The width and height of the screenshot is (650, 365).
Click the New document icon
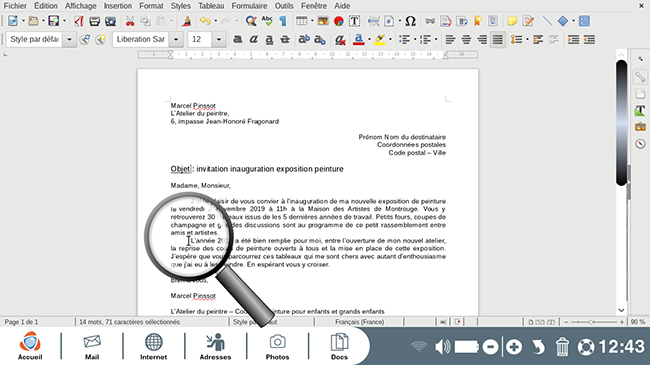(x=13, y=21)
